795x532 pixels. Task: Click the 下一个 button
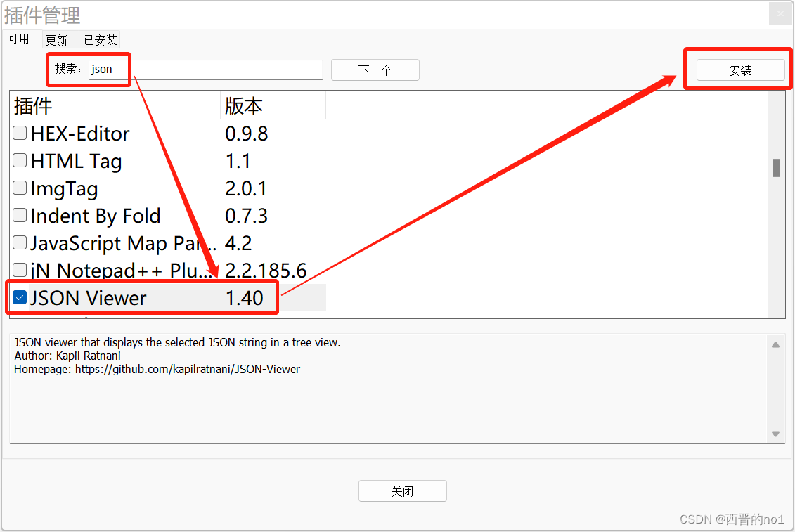pos(375,70)
